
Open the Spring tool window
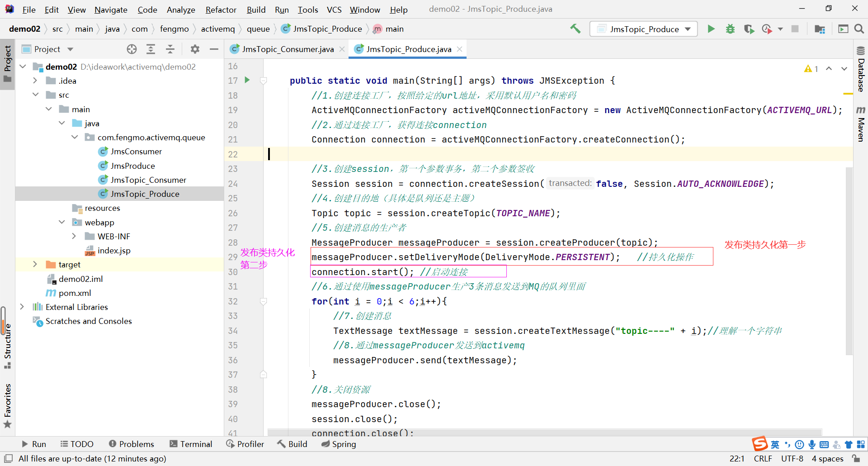point(339,444)
